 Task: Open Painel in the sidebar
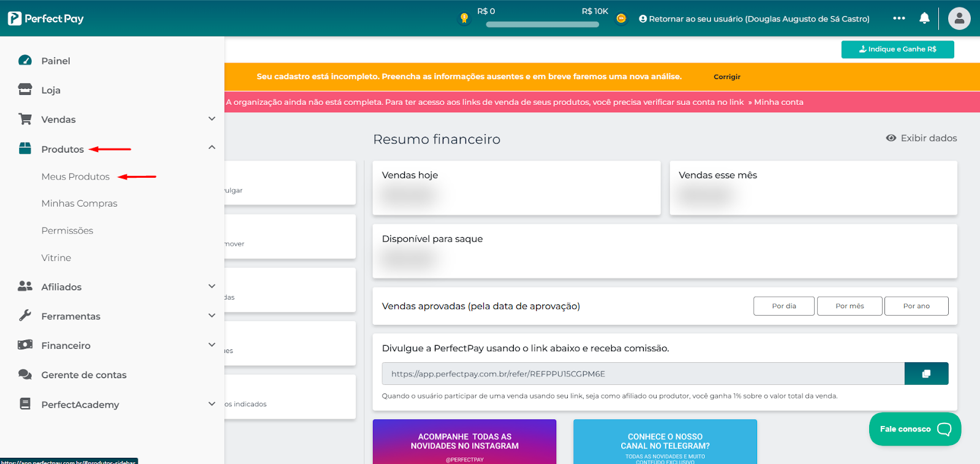coord(56,61)
